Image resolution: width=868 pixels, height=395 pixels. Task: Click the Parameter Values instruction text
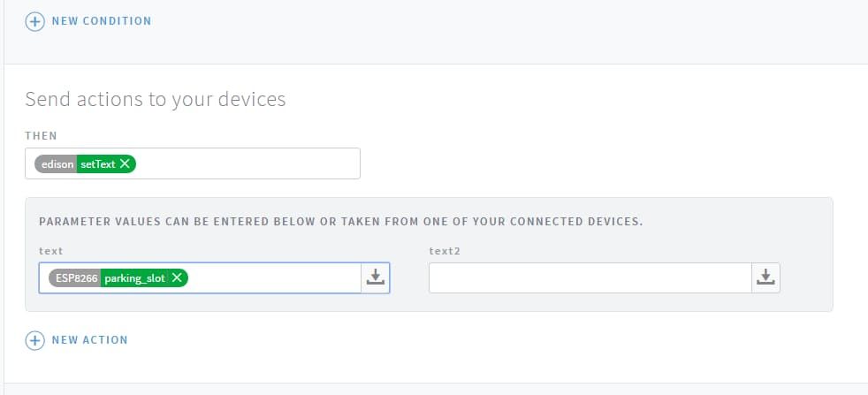pyautogui.click(x=340, y=221)
